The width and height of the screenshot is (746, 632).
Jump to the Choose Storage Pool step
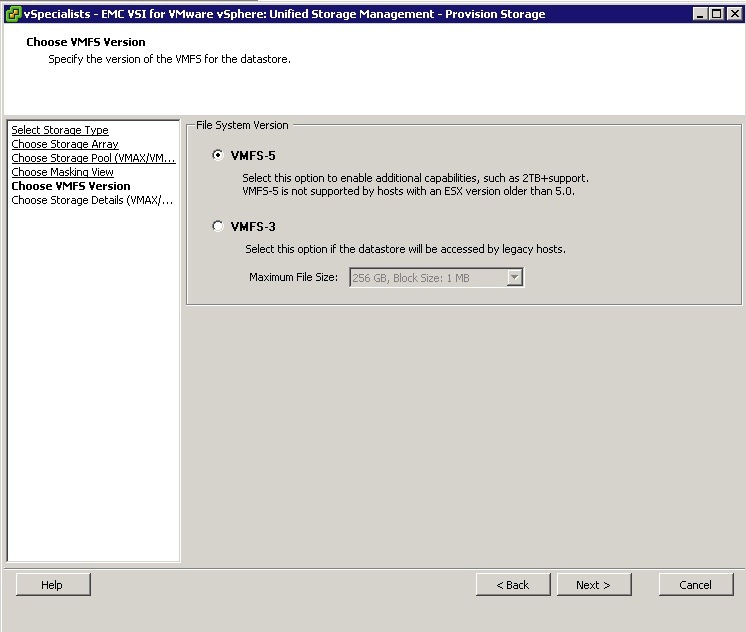point(93,158)
